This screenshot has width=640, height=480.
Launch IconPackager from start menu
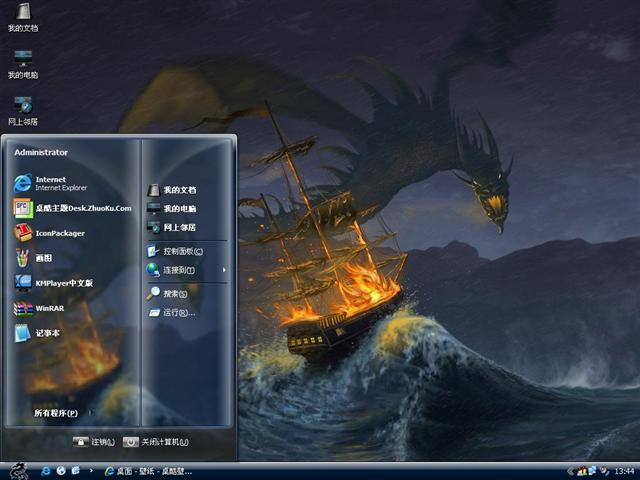49,233
